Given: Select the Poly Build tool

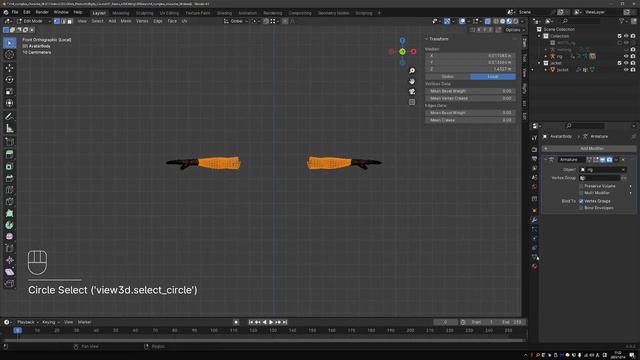Looking at the screenshot, I should (x=9, y=213).
